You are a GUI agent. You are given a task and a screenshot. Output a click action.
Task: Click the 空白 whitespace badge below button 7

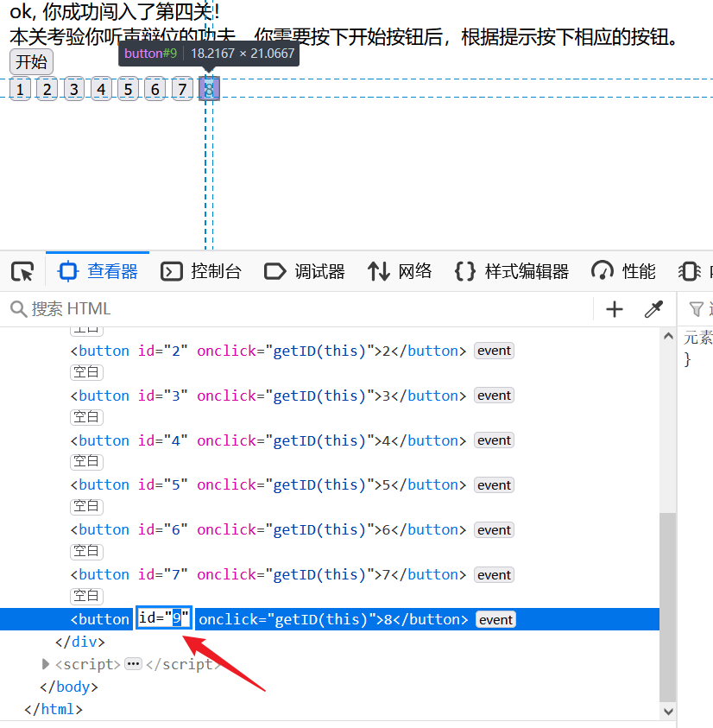coord(86,596)
